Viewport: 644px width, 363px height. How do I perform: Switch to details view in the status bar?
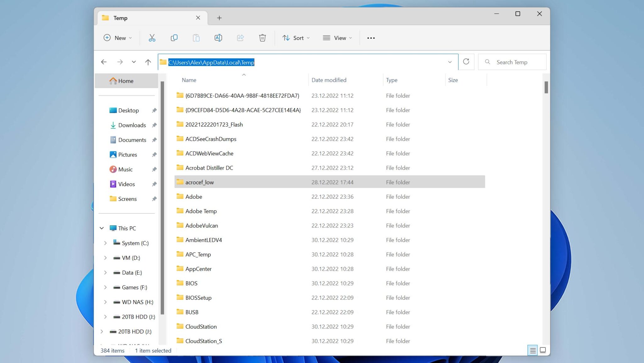point(533,350)
